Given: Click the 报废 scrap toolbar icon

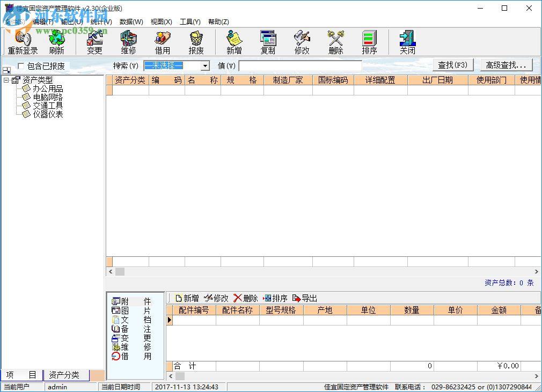Looking at the screenshot, I should click(x=196, y=42).
